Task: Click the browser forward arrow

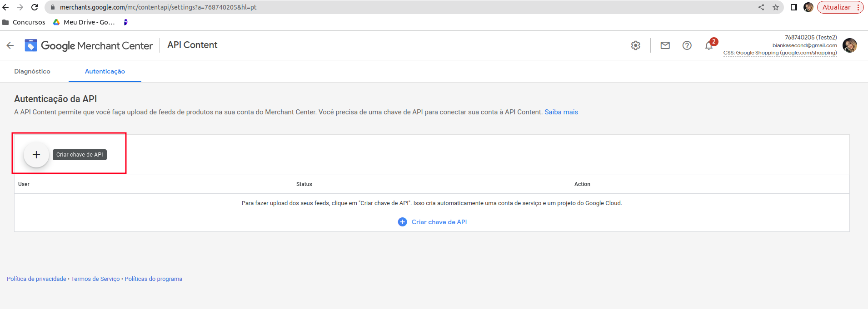Action: (20, 7)
